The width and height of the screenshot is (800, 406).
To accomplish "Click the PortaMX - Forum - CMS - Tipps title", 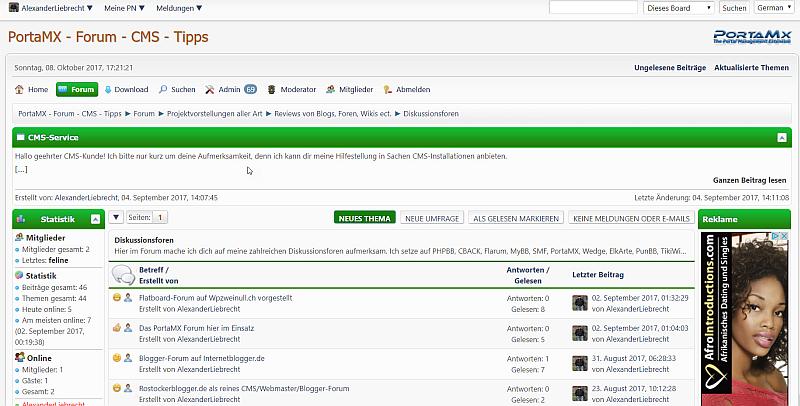I will [108, 37].
